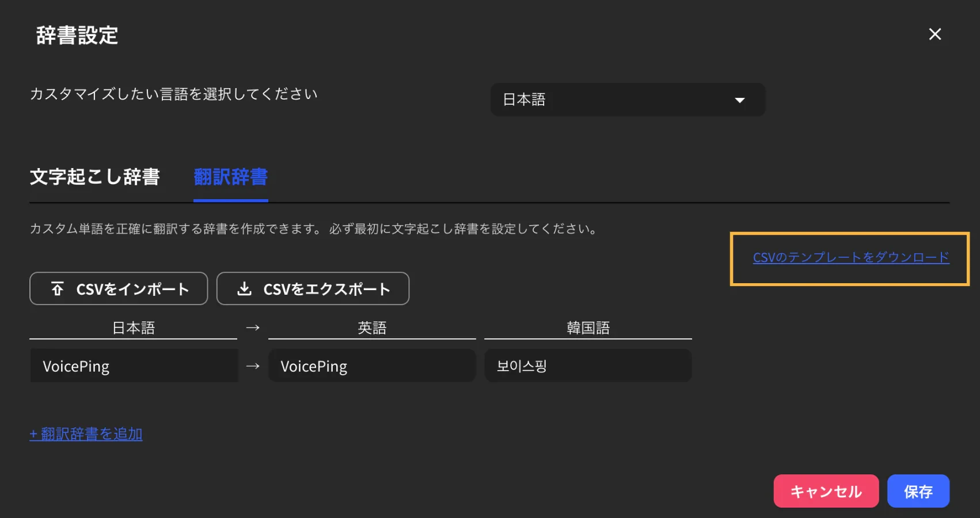This screenshot has width=980, height=518.
Task: Click the English VoicePing input field
Action: tap(372, 365)
